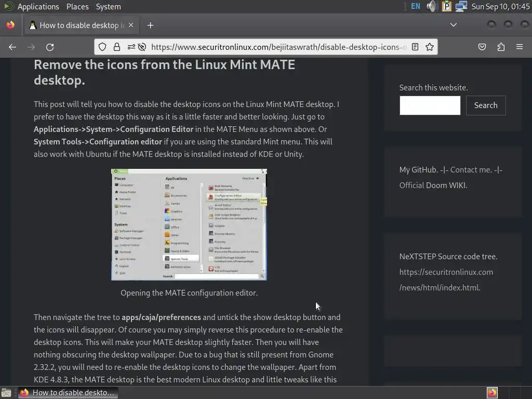Open the Official Doom WIKI link
Image resolution: width=532 pixels, height=399 pixels.
[433, 185]
